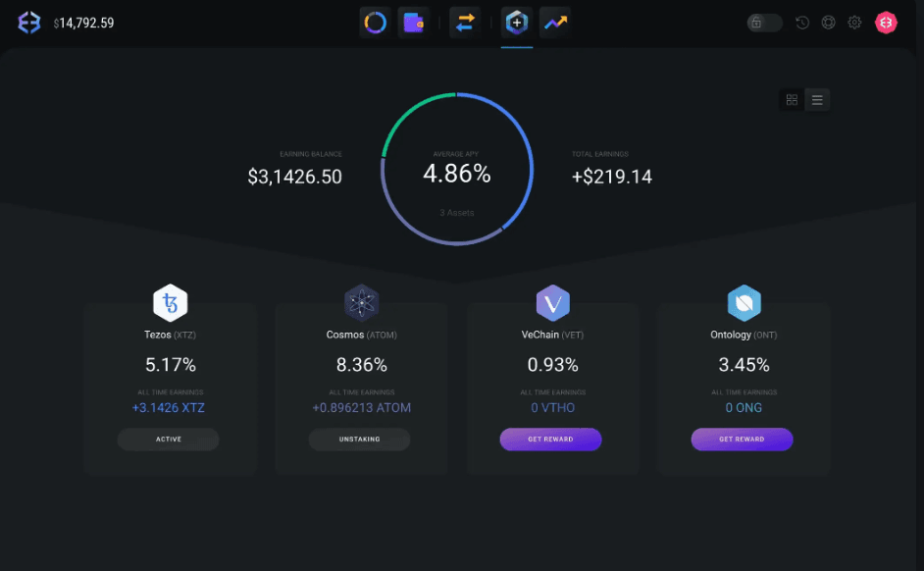Click the Cosmos UNSTAKING button
924x571 pixels.
pyautogui.click(x=359, y=440)
